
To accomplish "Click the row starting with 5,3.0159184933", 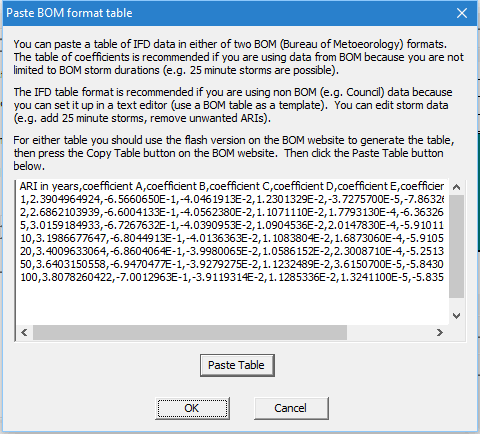I will pos(232,225).
